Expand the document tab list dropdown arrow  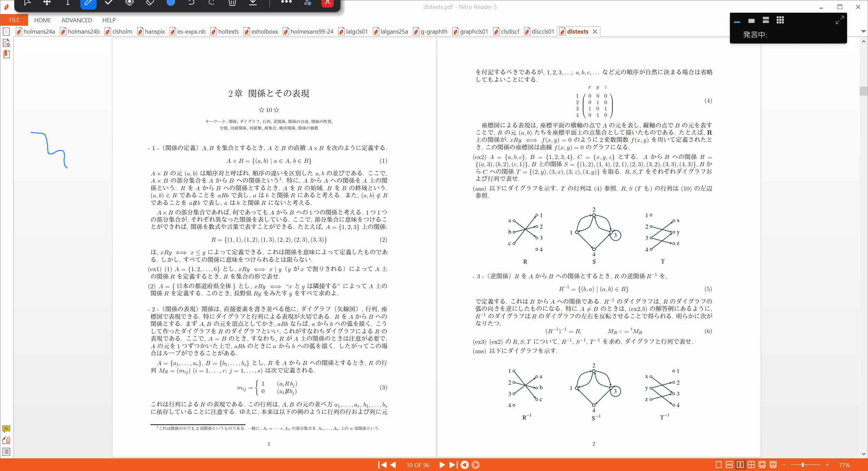pos(863,31)
